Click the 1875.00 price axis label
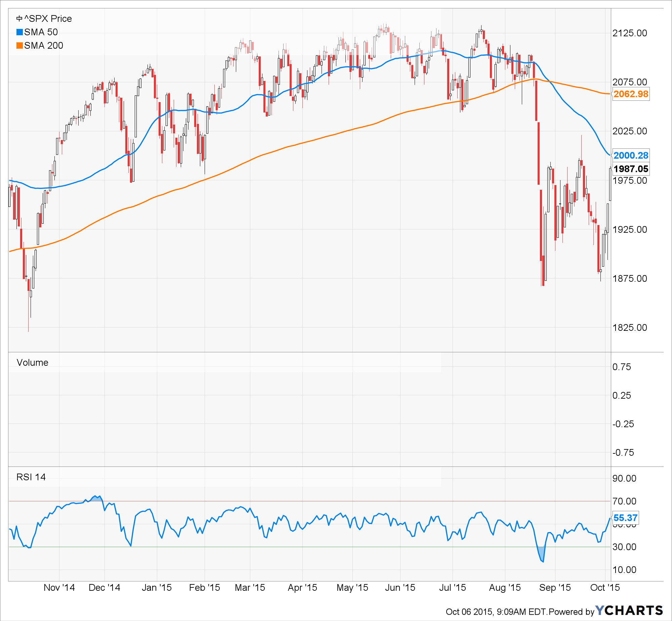This screenshot has height=621, width=672. click(630, 279)
